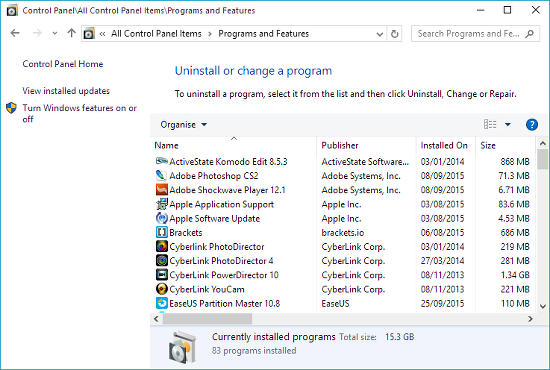Select EaseUS Partition Master 10.8
Image resolution: width=550 pixels, height=370 pixels.
224,303
